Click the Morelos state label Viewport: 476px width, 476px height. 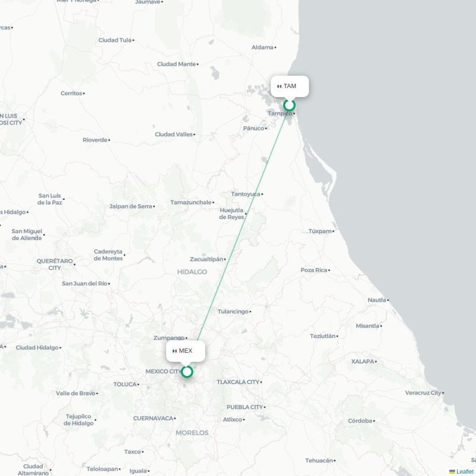[192, 433]
